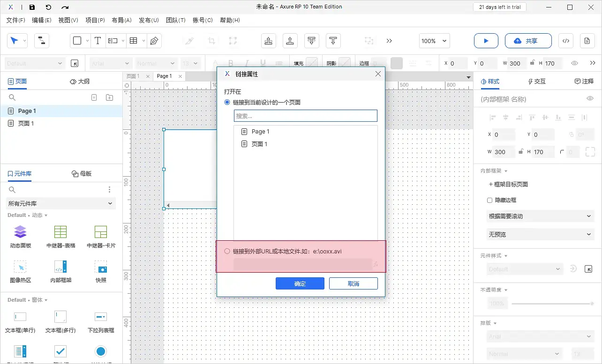
Task: Toggle the eye icon next to 内部框架 名称
Action: (x=590, y=99)
